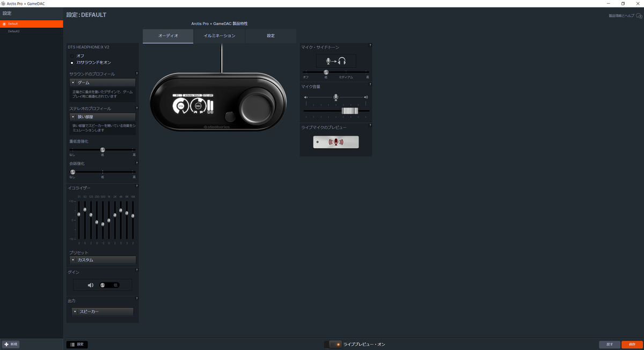Image resolution: width=644 pixels, height=350 pixels.
Task: Click the 125 Hz equalizer band slider
Action: 91,215
